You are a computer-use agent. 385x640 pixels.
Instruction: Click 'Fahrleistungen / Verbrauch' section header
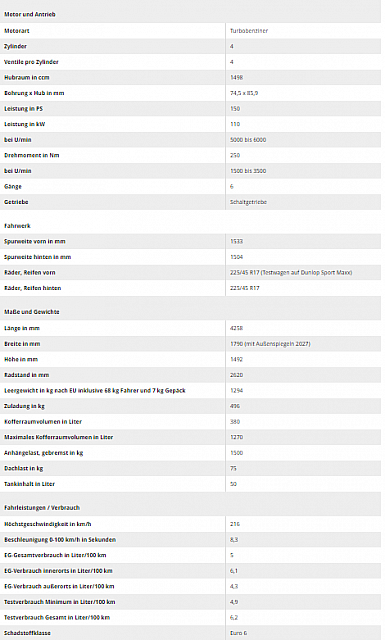coord(42,508)
